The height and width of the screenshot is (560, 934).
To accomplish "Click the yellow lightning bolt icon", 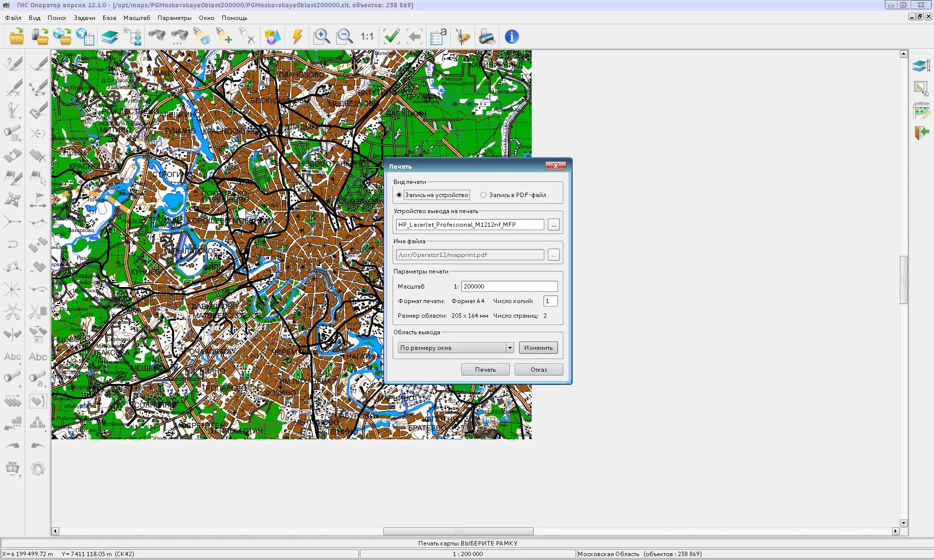I will point(297,36).
